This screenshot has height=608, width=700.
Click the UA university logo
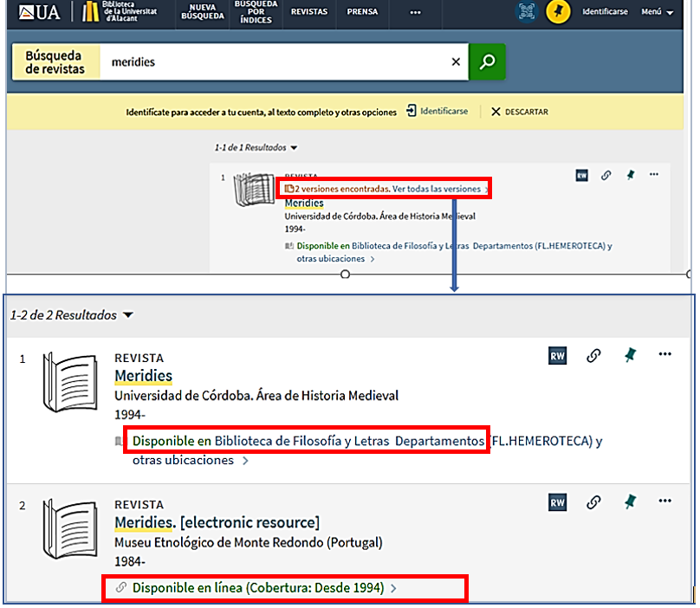coord(39,12)
